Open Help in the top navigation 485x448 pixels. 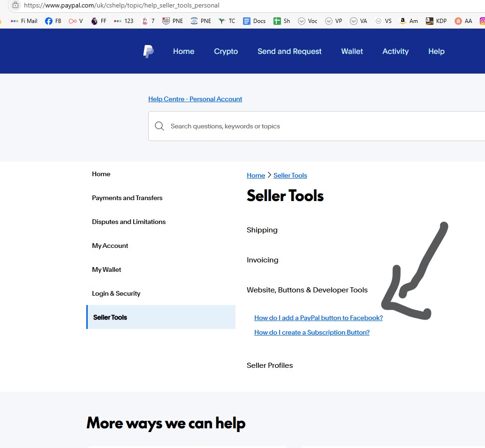[x=436, y=51]
